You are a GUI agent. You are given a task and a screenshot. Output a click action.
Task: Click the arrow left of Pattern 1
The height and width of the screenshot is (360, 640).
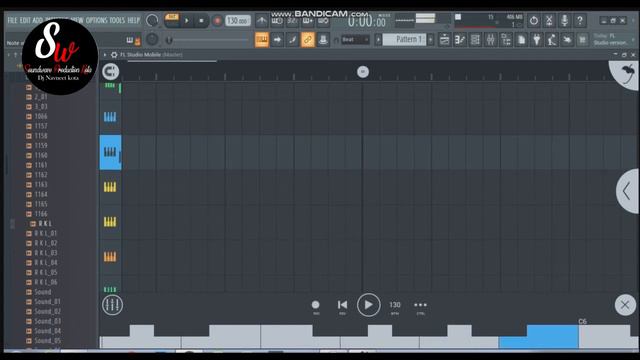tap(378, 40)
